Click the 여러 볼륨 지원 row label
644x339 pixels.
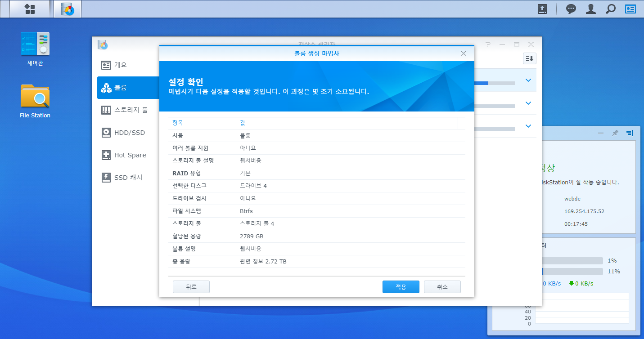pyautogui.click(x=190, y=148)
